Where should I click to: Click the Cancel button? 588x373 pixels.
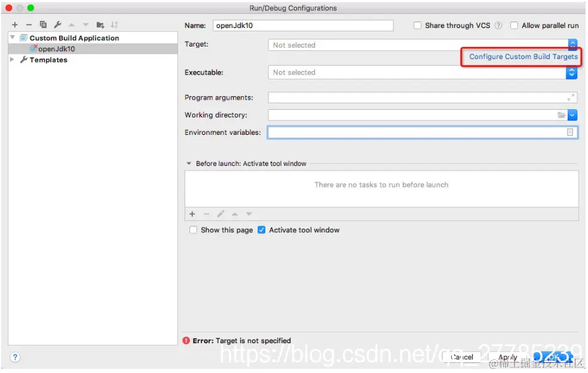462,357
